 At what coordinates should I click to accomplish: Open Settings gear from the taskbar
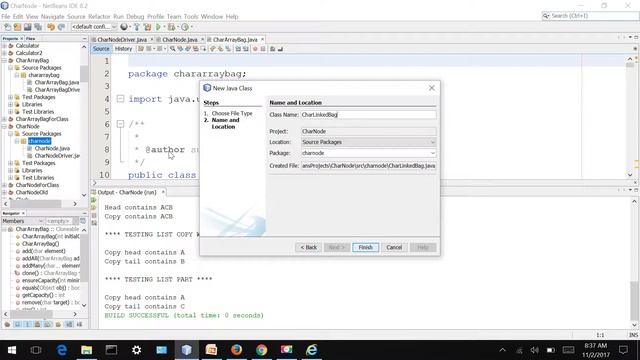[136, 350]
